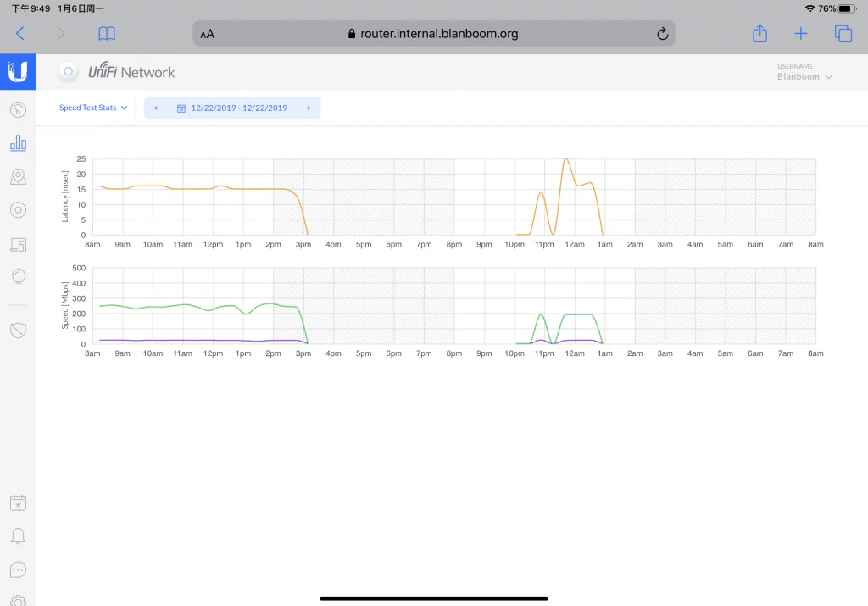The height and width of the screenshot is (606, 868).
Task: Open the Safari share sheet
Action: point(760,33)
